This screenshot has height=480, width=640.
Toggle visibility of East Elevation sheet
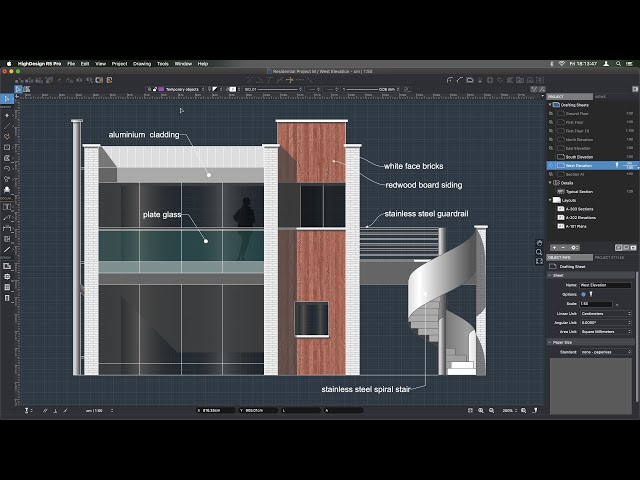click(x=551, y=148)
